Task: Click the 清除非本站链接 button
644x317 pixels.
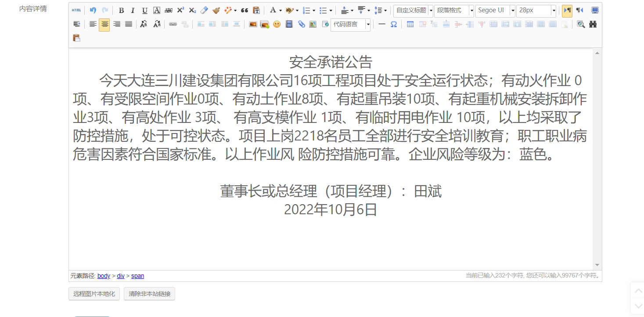Action: point(149,294)
